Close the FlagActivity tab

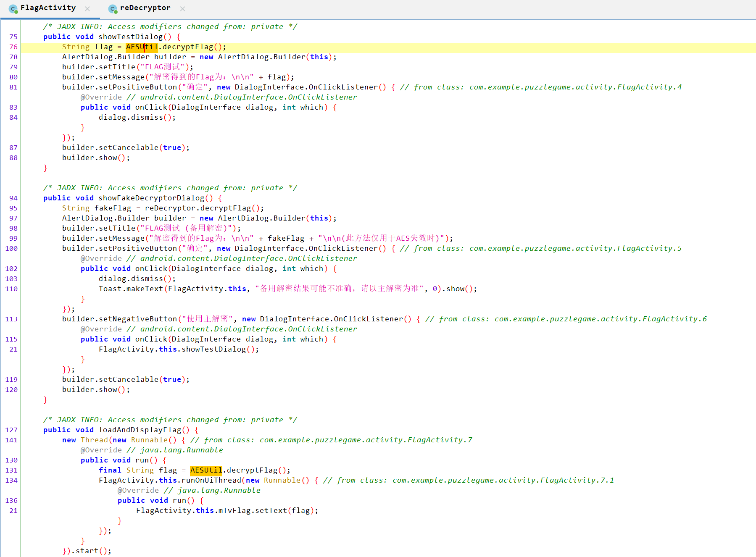tap(87, 9)
